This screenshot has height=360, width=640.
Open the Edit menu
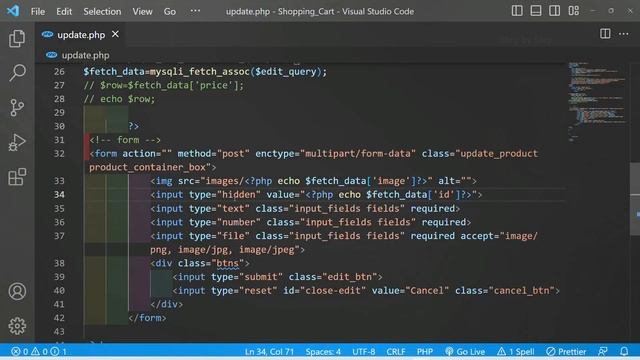[x=64, y=11]
